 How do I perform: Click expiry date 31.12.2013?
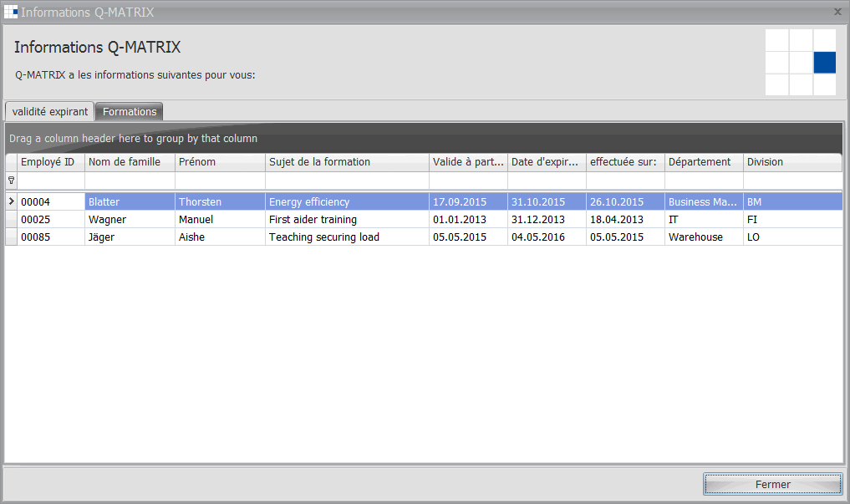click(x=547, y=220)
